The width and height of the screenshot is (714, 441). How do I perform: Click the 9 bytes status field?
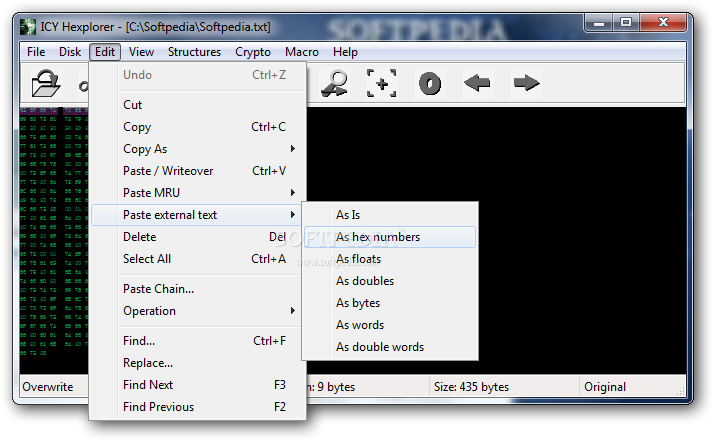click(367, 386)
